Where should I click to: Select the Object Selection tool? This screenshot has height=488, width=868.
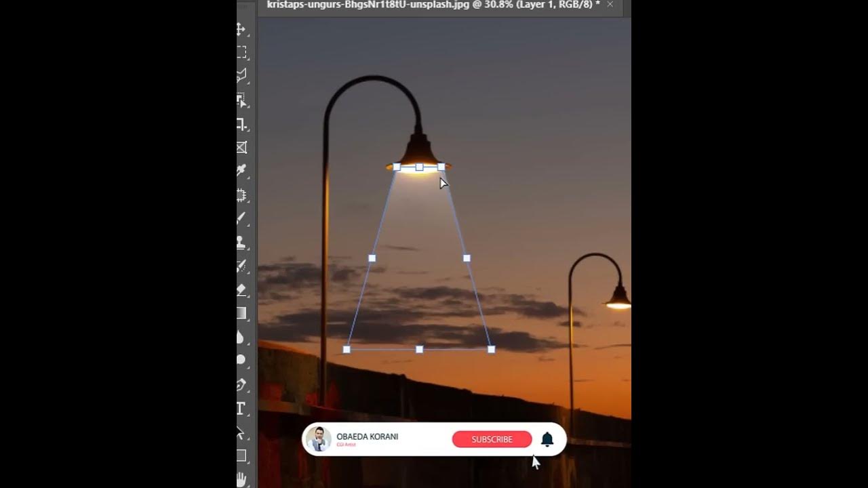coord(241,100)
